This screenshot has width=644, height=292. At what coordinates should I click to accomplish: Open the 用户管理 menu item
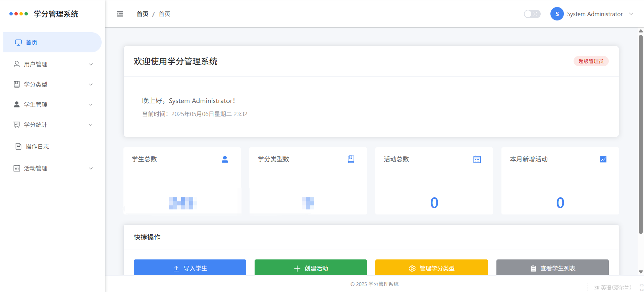pyautogui.click(x=52, y=64)
